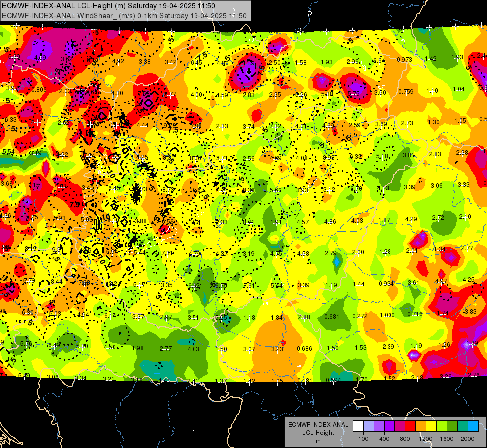Click the map value '4.86'
487x448 pixels.
pyautogui.click(x=330, y=222)
